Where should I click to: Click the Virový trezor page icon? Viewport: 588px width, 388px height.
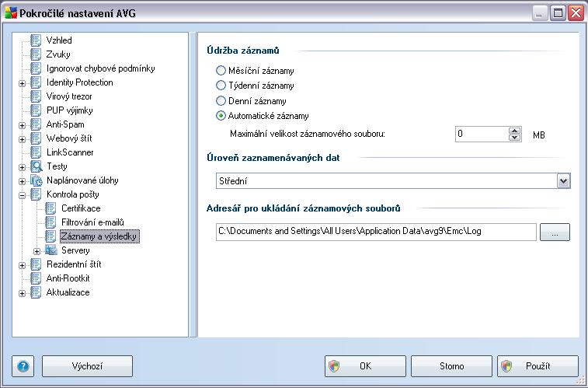36,96
